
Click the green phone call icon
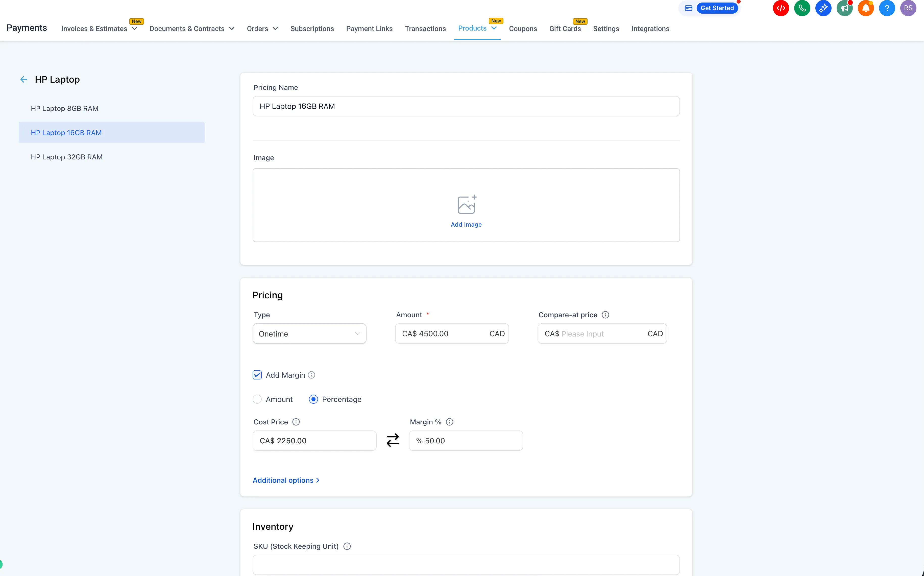click(x=802, y=8)
